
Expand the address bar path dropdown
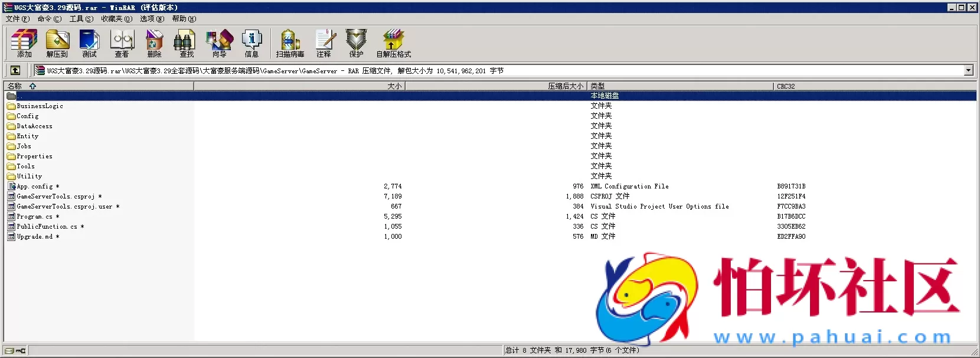pos(968,70)
